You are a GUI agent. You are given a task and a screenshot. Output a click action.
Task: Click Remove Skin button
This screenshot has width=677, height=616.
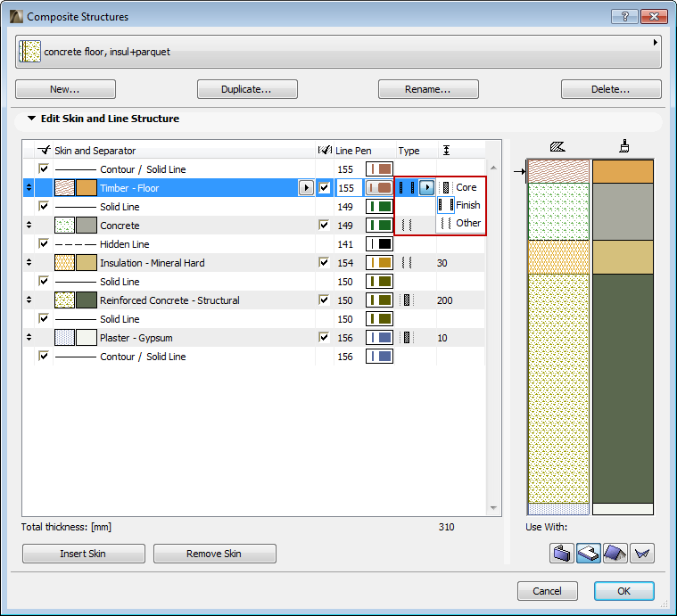[x=215, y=554]
